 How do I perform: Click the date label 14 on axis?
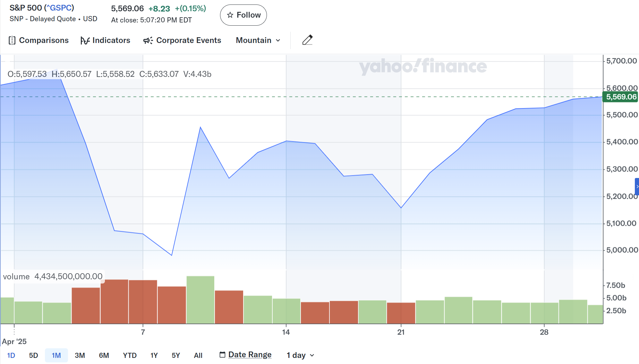point(286,332)
